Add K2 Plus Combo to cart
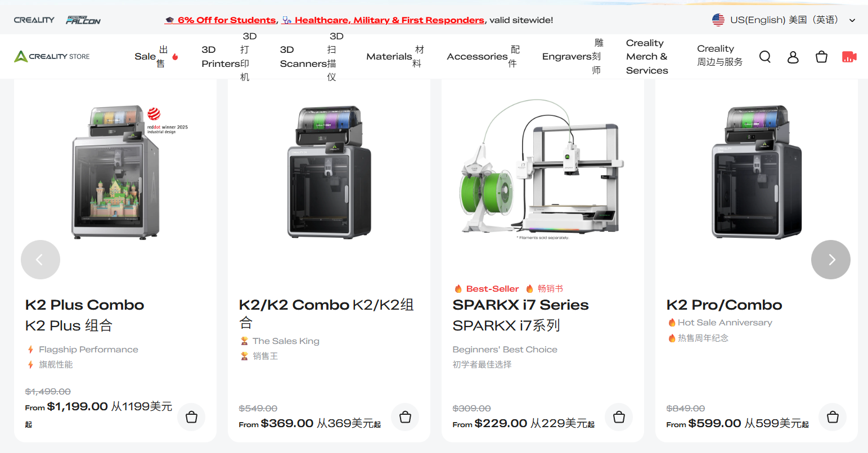This screenshot has width=868, height=453. click(x=191, y=417)
